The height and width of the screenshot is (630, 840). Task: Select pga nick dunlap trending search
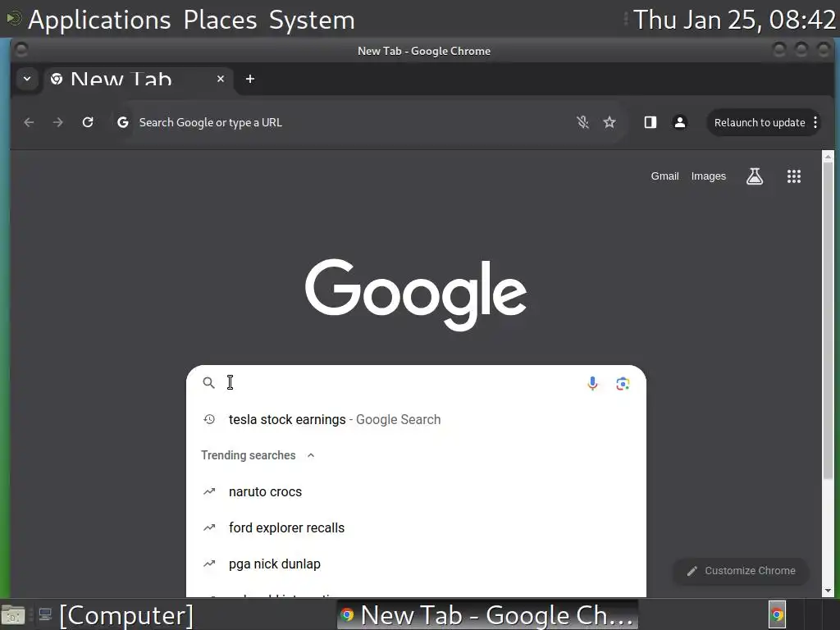[x=416, y=564]
